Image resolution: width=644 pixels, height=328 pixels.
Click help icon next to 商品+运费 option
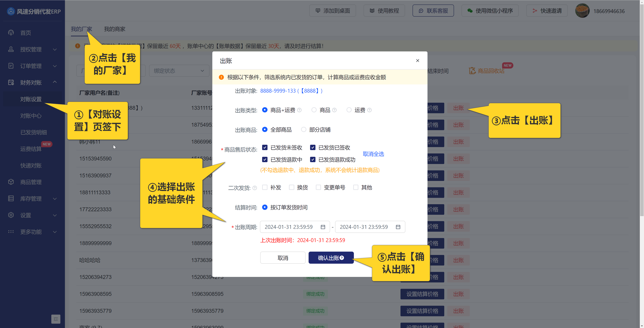tap(299, 110)
